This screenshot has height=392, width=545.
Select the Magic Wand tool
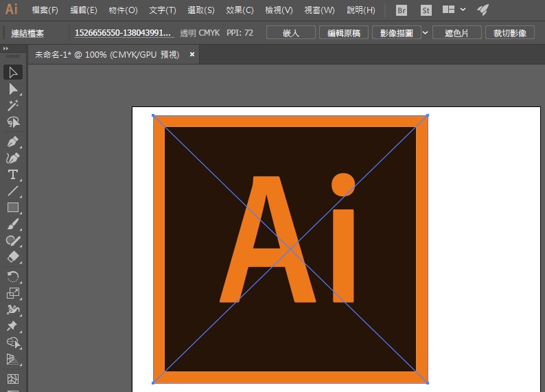pyautogui.click(x=13, y=106)
